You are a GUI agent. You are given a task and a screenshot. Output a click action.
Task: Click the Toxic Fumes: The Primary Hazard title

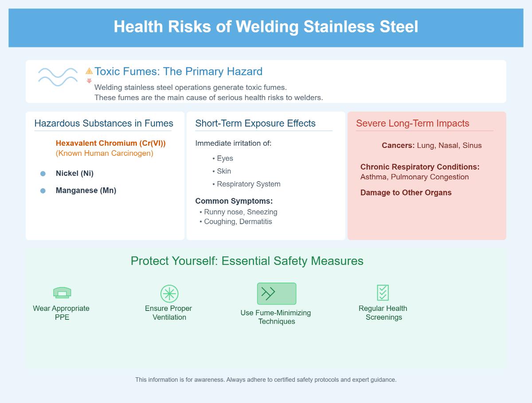click(178, 71)
